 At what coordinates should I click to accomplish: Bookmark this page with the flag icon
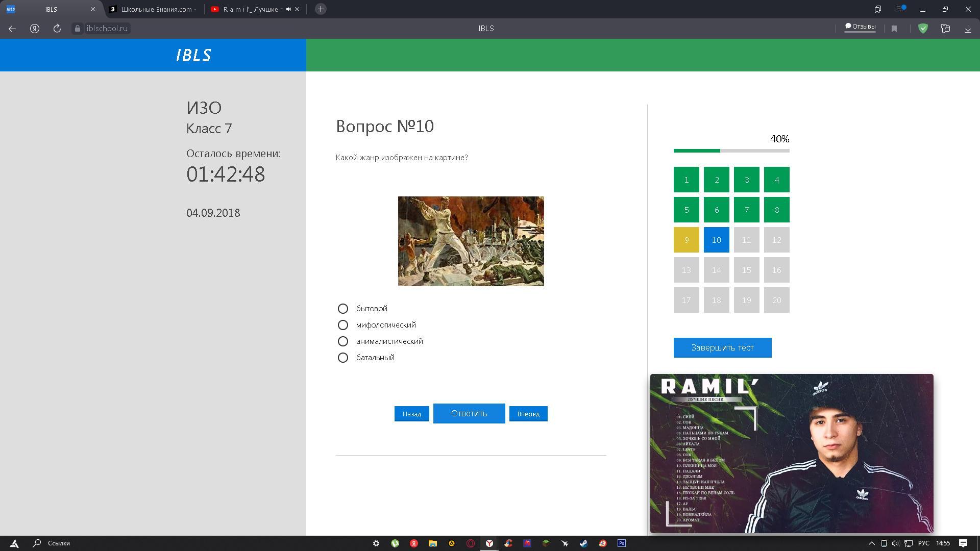click(894, 29)
